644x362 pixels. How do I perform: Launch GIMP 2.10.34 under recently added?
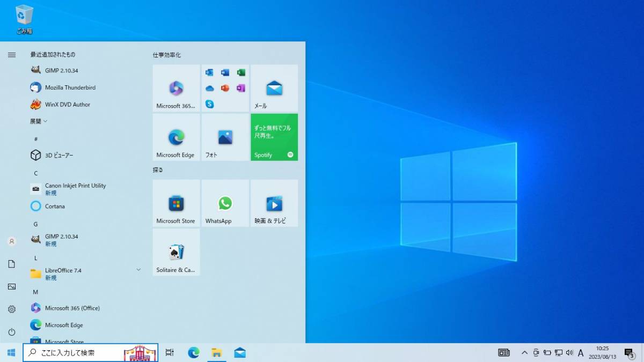click(86, 70)
